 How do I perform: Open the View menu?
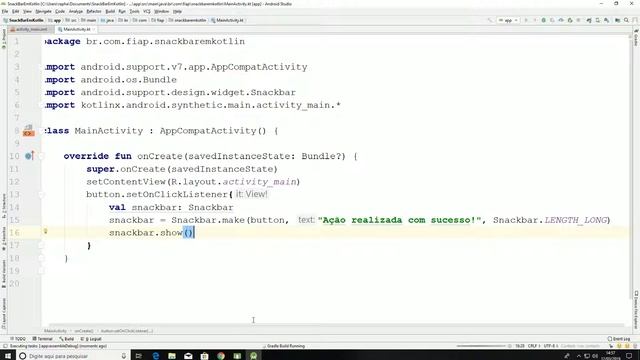click(27, 11)
